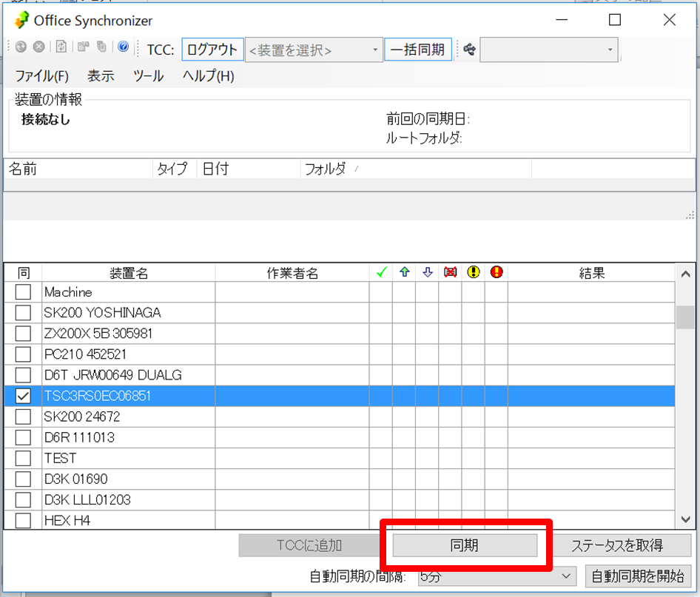Open the 装置を選択 device dropdown

pyautogui.click(x=314, y=50)
